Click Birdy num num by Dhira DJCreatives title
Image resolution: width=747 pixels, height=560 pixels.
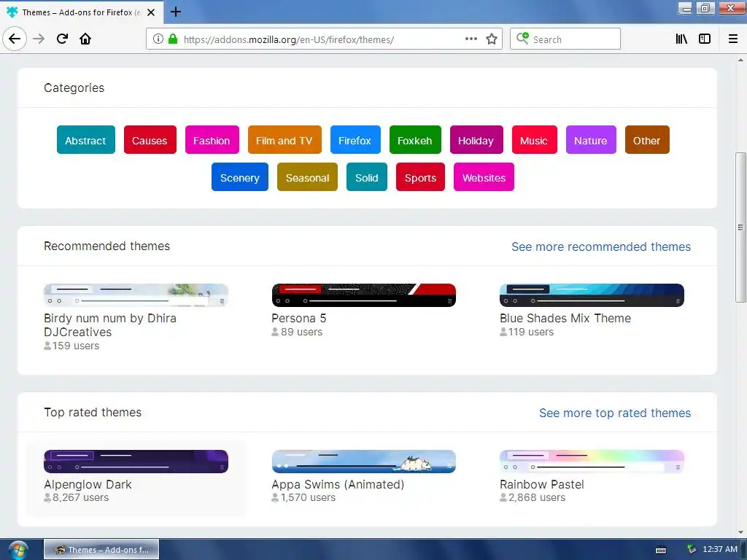click(110, 324)
